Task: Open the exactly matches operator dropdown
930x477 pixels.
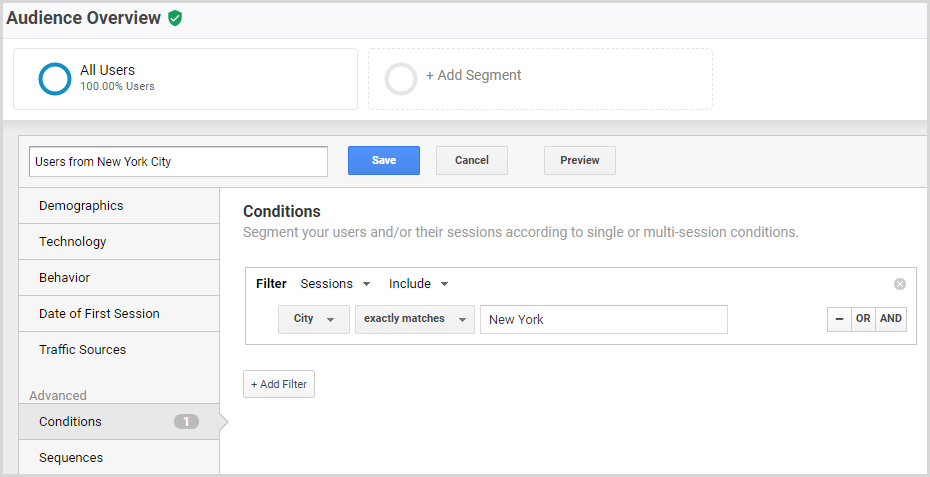Action: click(x=415, y=319)
